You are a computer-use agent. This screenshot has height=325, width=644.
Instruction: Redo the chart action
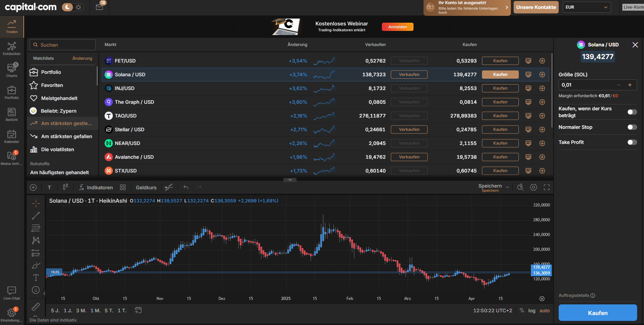coord(199,187)
